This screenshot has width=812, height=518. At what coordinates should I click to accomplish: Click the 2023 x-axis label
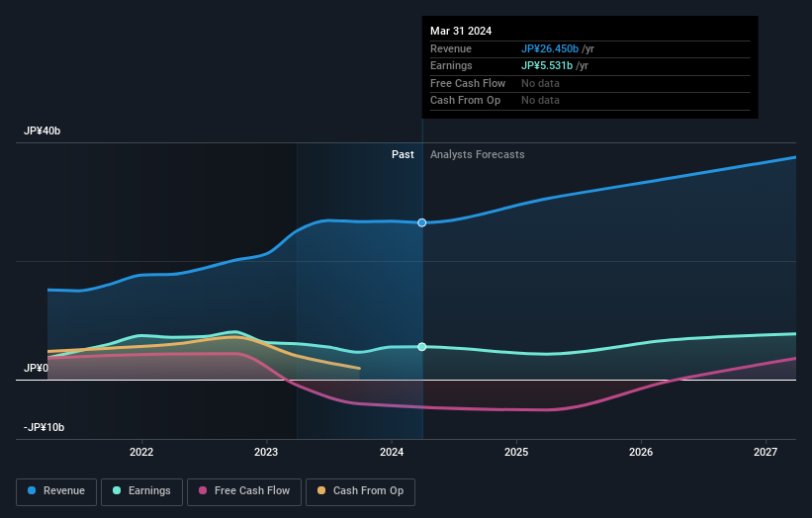pos(266,452)
